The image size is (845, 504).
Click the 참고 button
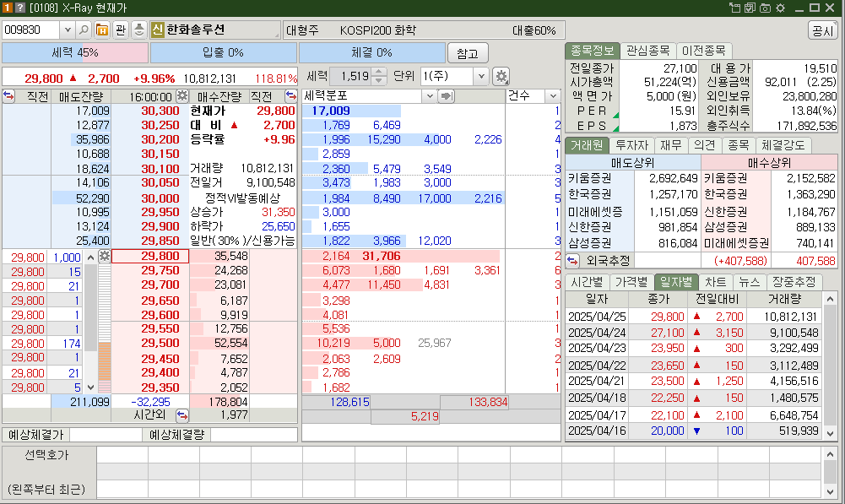(467, 53)
